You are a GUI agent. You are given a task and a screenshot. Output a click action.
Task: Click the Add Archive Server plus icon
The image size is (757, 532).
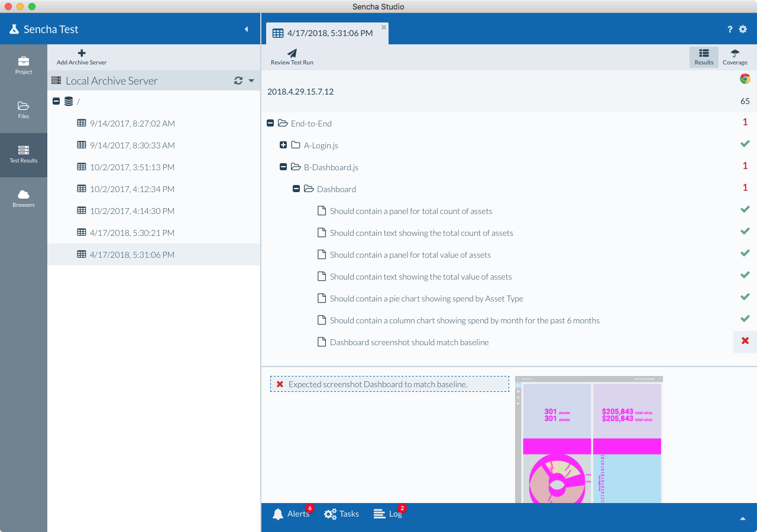tap(82, 54)
